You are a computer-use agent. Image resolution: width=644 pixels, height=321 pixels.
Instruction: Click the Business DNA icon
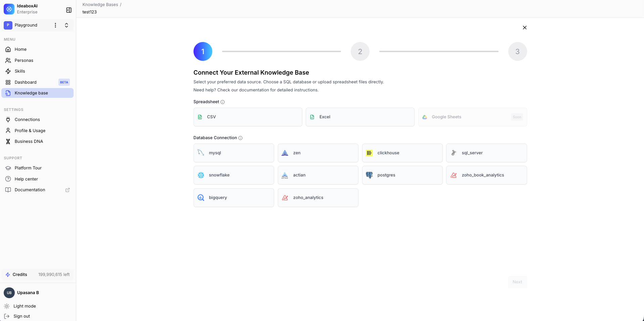8,142
